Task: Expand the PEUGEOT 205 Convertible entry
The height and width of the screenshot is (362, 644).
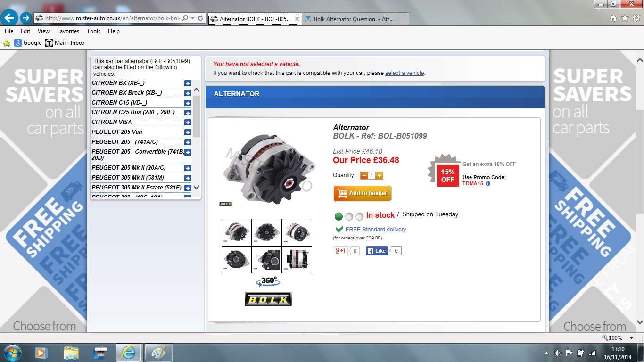Action: point(188,152)
